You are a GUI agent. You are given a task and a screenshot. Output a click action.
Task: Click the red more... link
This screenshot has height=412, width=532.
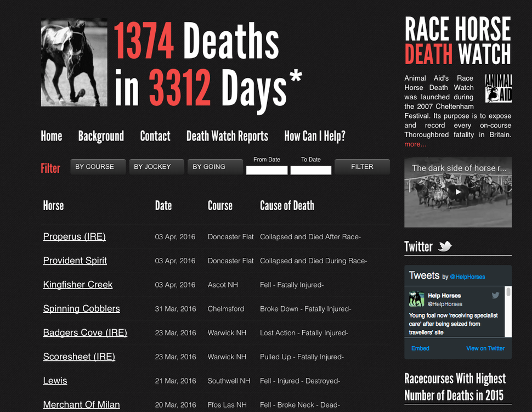[x=415, y=144]
